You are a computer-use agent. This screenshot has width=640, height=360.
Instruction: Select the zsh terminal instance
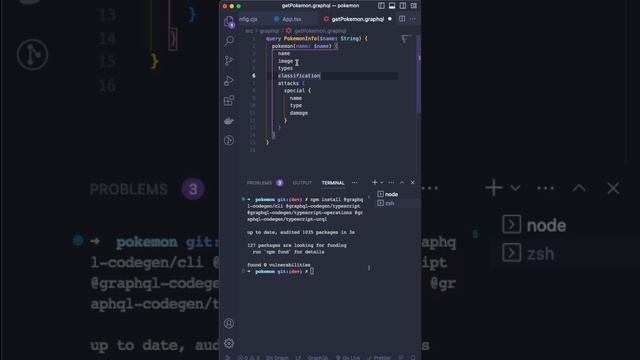[396, 203]
